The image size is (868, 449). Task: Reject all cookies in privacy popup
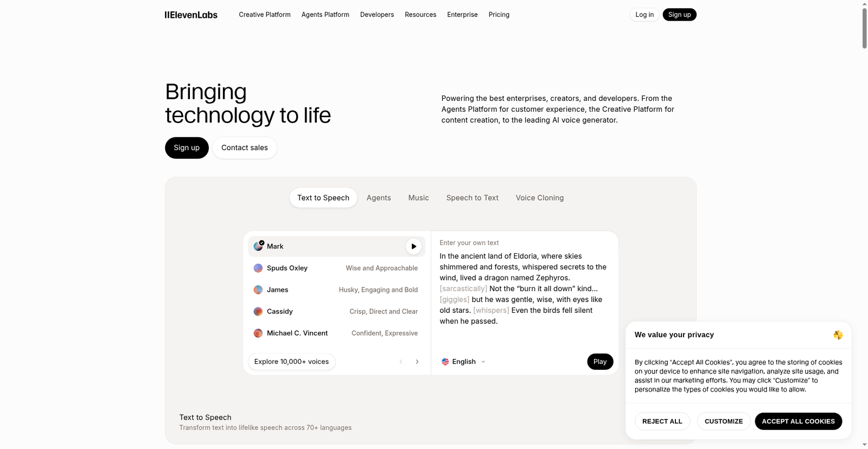[x=662, y=421]
